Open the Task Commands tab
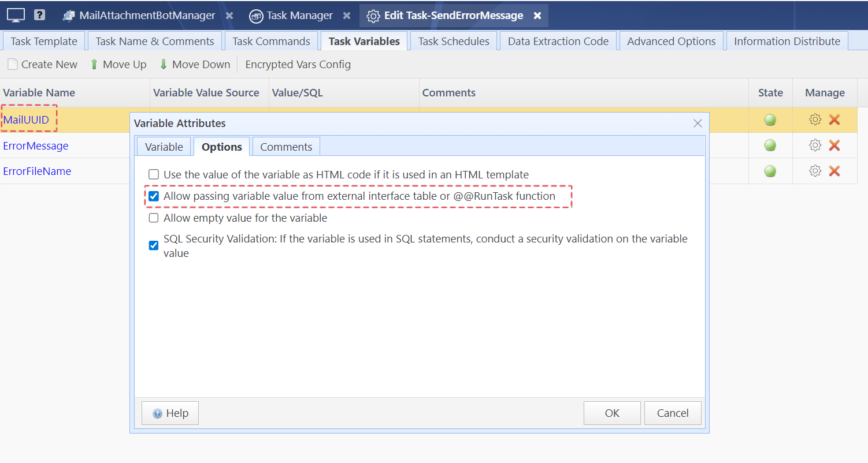 (x=271, y=42)
